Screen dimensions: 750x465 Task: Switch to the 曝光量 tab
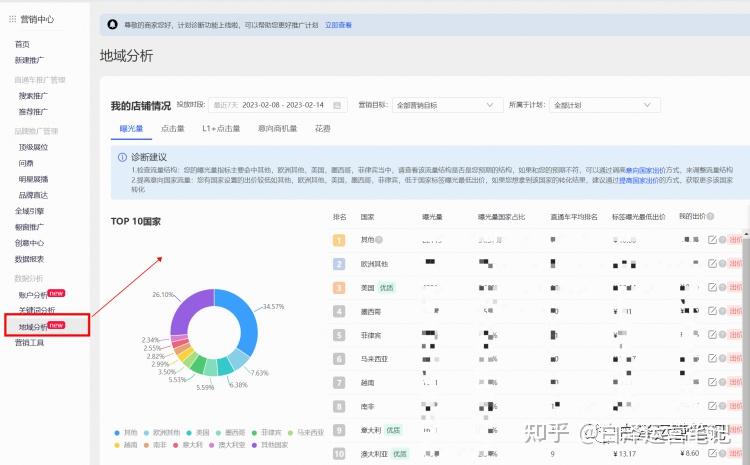point(131,129)
